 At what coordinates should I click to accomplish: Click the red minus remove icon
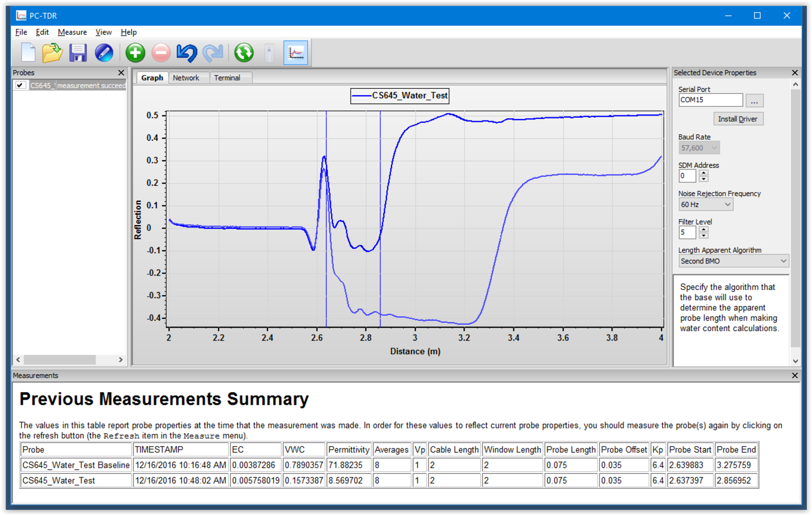161,53
